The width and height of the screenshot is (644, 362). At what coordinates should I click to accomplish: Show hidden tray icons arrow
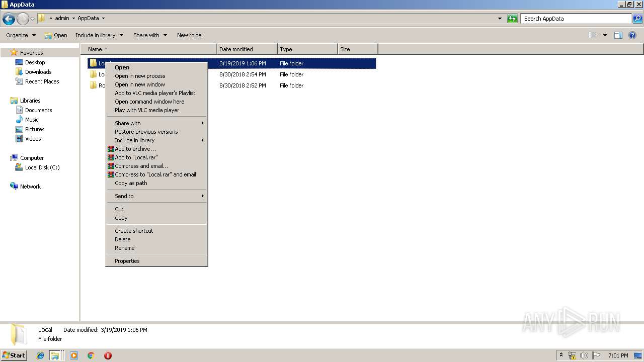pyautogui.click(x=561, y=355)
